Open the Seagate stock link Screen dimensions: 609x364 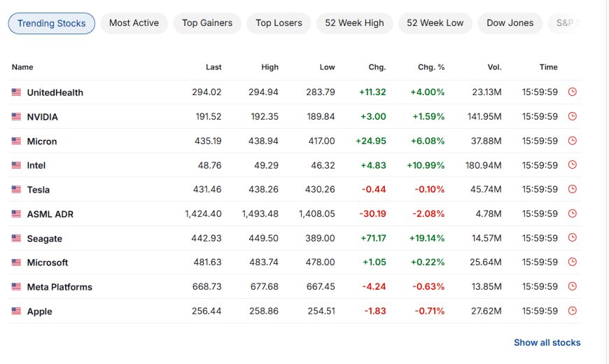point(45,239)
